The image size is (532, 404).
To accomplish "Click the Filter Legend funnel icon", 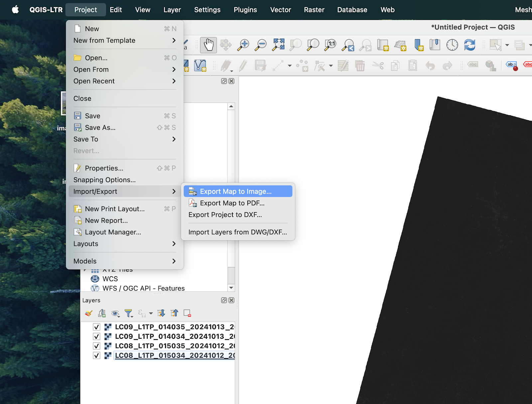I will pyautogui.click(x=128, y=313).
